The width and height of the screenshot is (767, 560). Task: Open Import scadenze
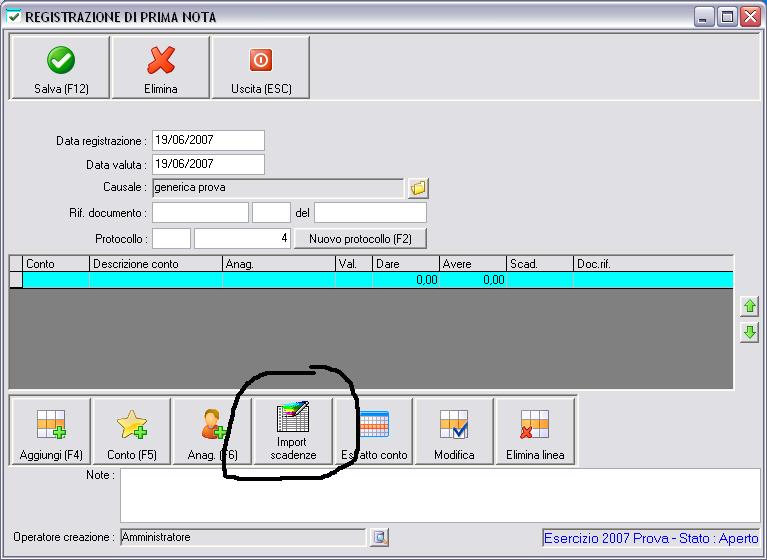(x=293, y=431)
